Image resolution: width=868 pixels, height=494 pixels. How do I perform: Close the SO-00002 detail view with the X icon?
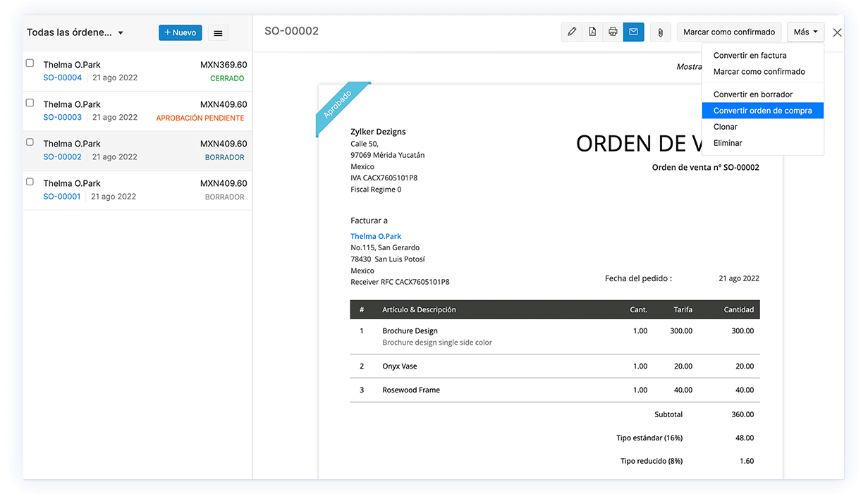tap(837, 32)
